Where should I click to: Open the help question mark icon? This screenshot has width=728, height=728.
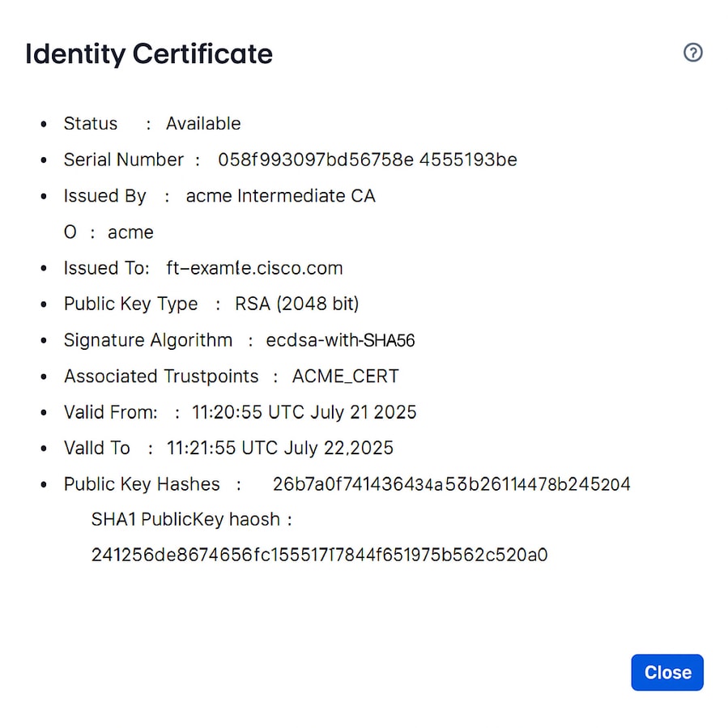(x=693, y=52)
